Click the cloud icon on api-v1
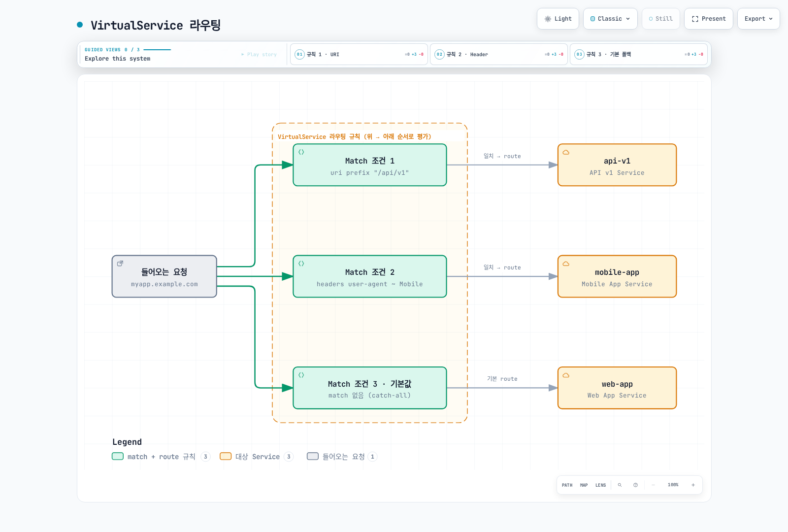 pyautogui.click(x=566, y=152)
